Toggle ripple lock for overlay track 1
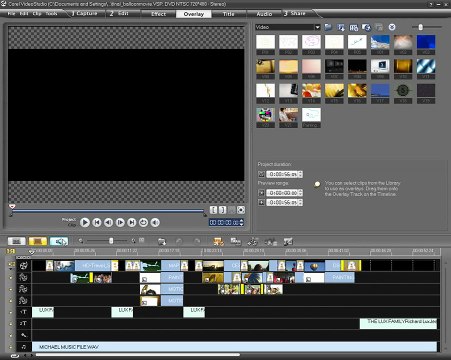The height and width of the screenshot is (360, 451). click(x=11, y=277)
